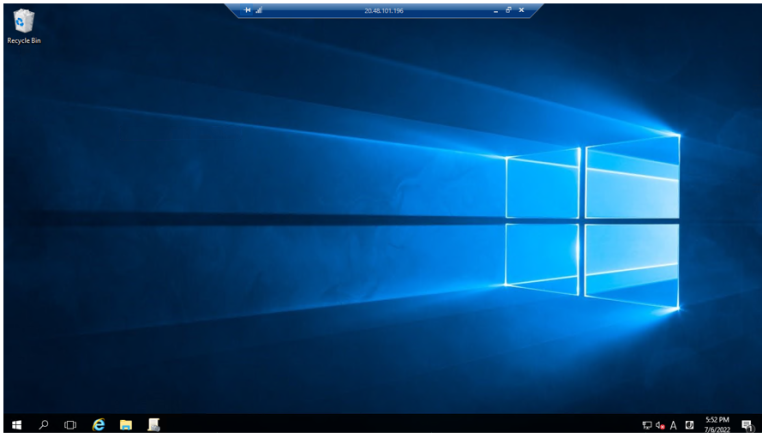
Task: Click the muted volume speaker icon
Action: pos(660,425)
